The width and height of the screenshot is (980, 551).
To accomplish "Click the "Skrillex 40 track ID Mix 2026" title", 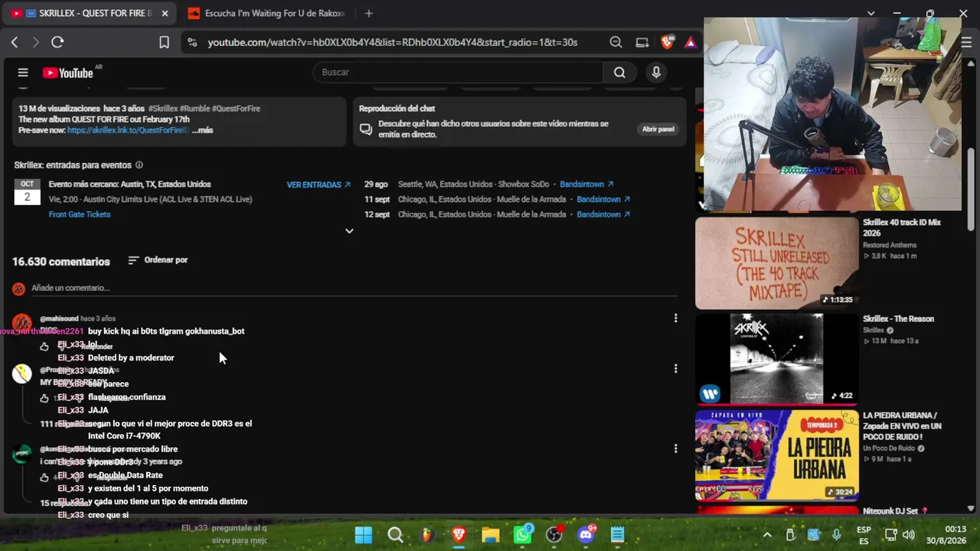I will tap(902, 227).
